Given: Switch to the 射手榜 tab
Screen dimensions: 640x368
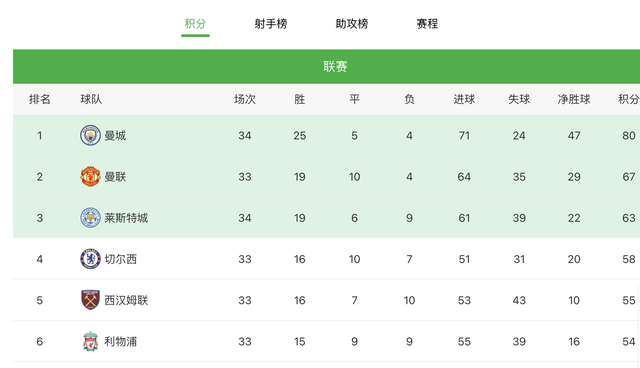Looking at the screenshot, I should (271, 24).
